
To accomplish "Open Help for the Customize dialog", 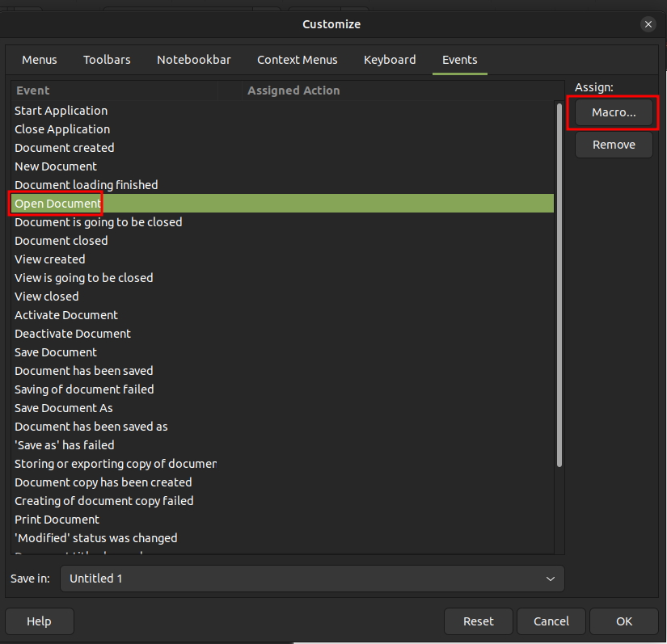I will point(39,621).
